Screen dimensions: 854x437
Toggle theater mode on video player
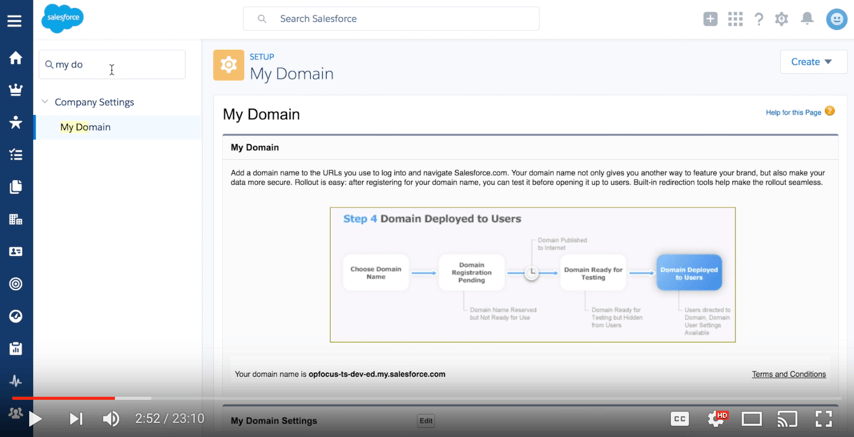coord(752,419)
